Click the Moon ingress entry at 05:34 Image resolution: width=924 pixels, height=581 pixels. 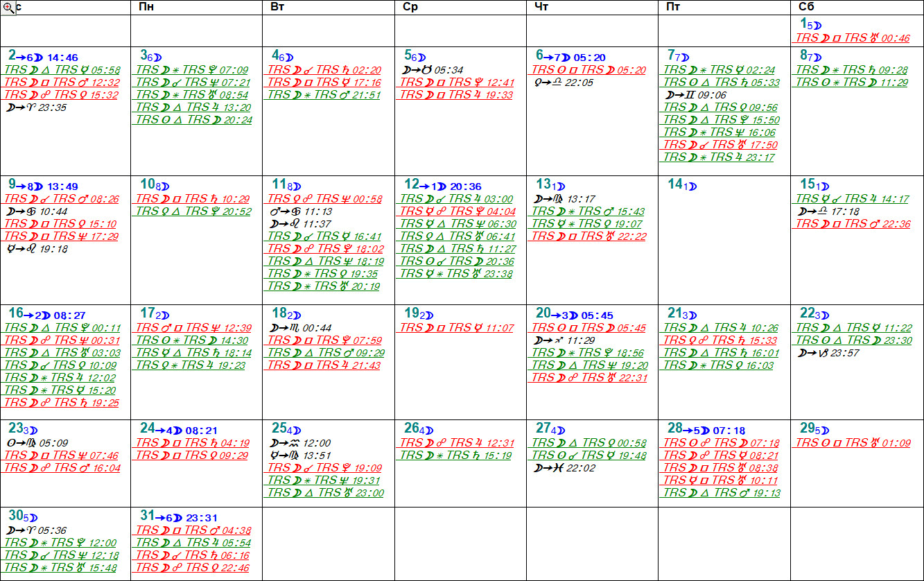pos(433,70)
